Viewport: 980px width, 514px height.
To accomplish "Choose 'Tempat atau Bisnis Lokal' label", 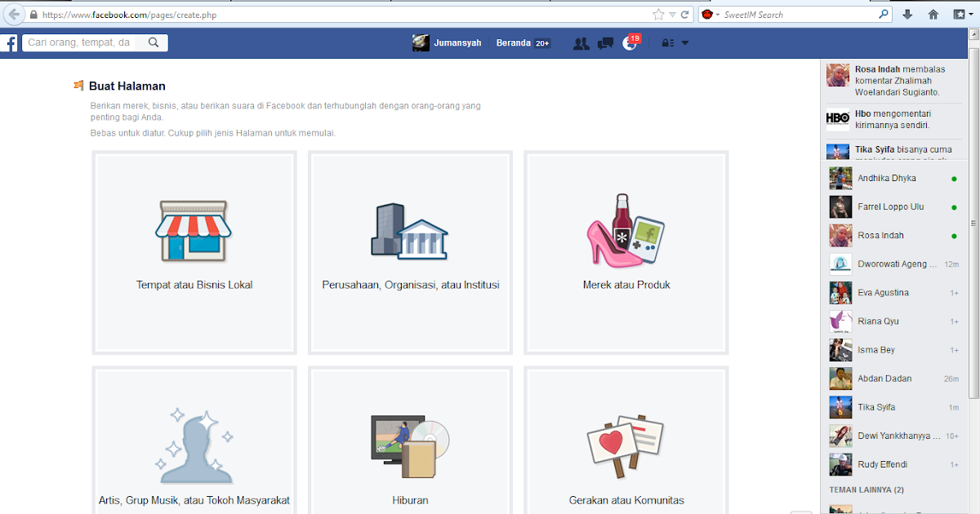I will click(194, 286).
